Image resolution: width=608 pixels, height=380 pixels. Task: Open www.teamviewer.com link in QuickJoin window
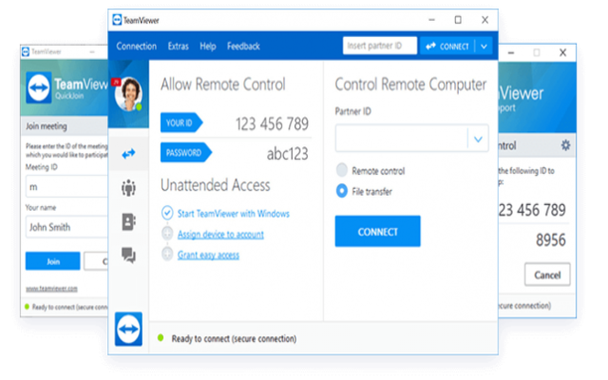tap(52, 288)
